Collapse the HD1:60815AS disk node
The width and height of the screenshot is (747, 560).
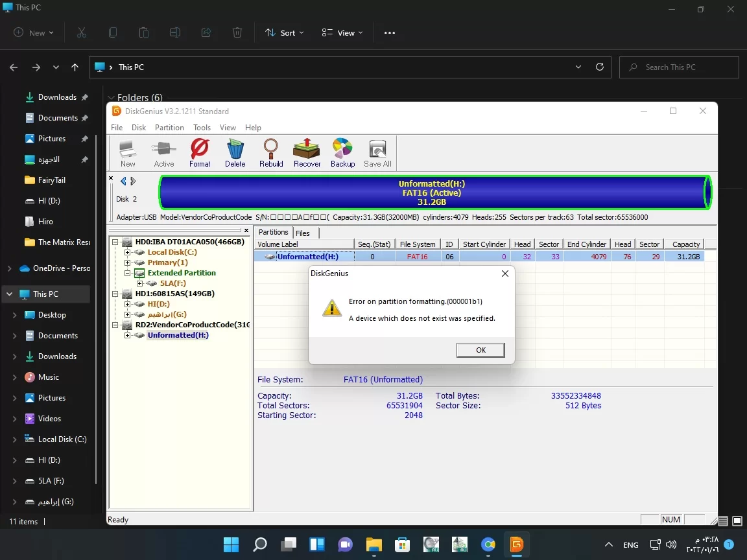click(x=115, y=294)
